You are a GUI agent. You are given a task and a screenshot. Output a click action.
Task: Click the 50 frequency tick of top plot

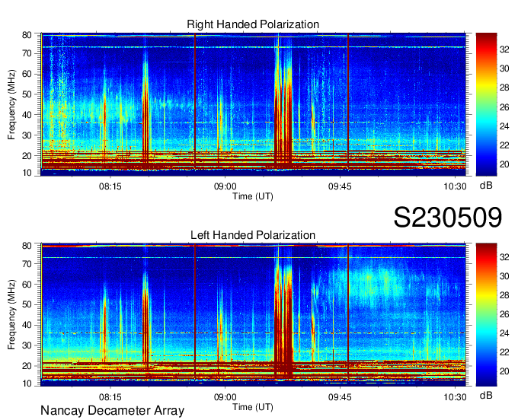click(x=27, y=94)
